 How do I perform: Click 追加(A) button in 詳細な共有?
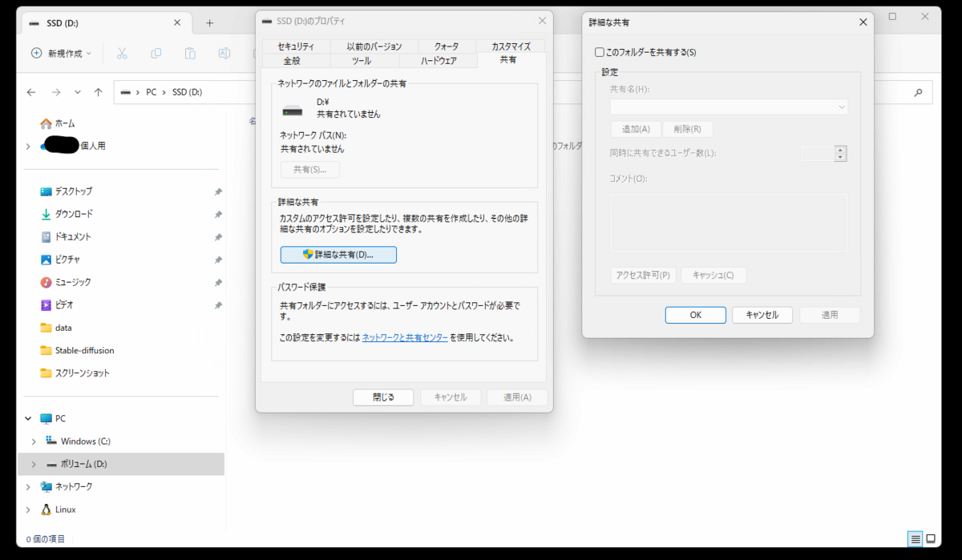pyautogui.click(x=636, y=129)
